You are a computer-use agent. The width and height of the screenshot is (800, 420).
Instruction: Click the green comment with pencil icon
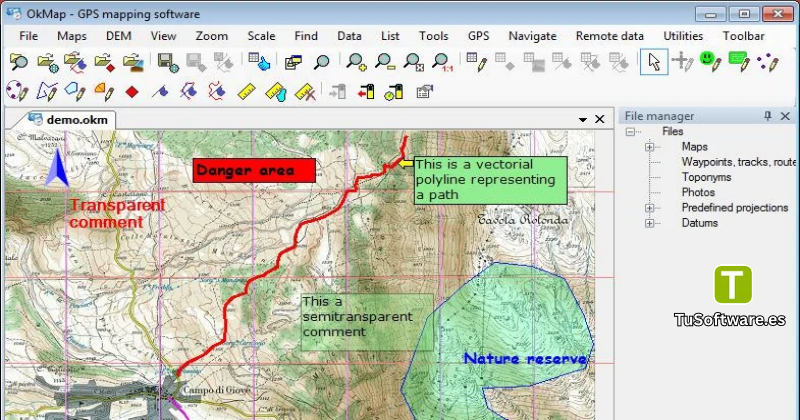point(739,62)
